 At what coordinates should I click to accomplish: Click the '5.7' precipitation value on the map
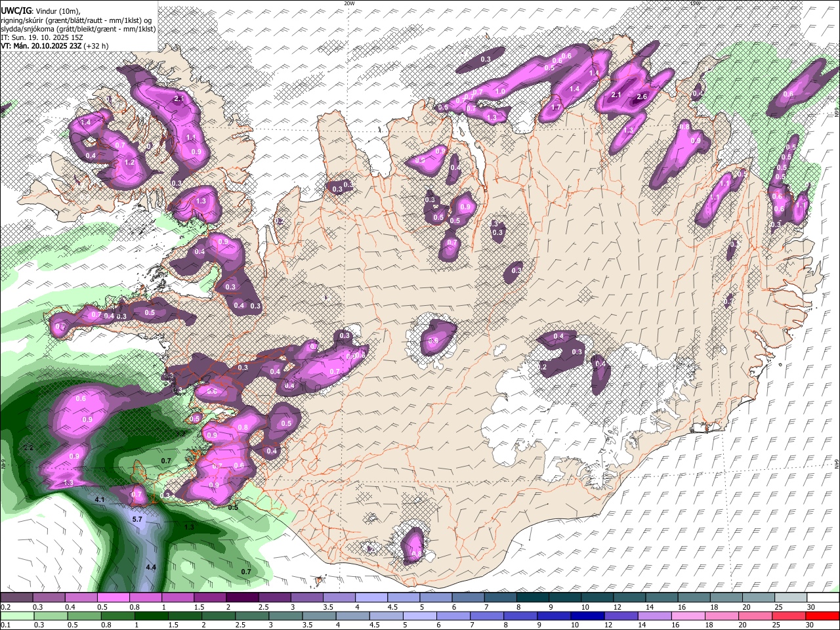tap(137, 519)
